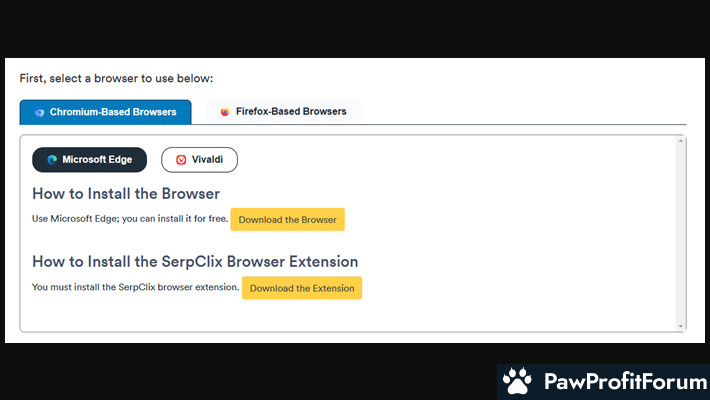Click the Microsoft Edge logo icon
Viewport: 710px width, 400px height.
point(51,159)
